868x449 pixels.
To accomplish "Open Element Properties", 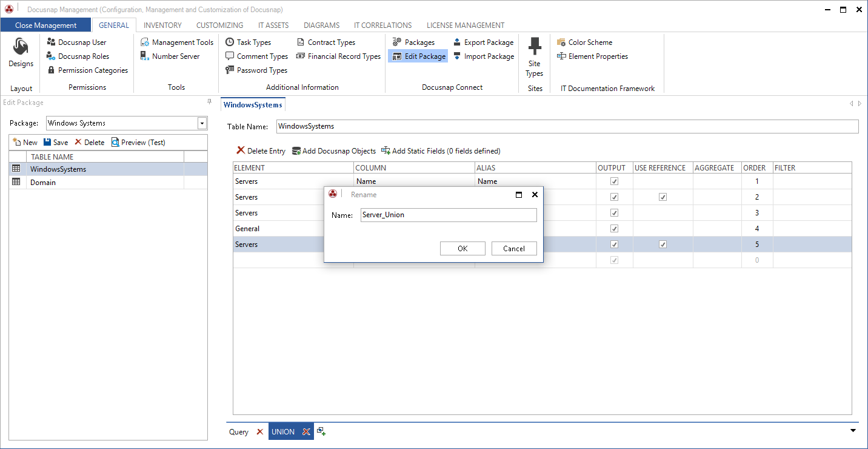I will click(592, 56).
